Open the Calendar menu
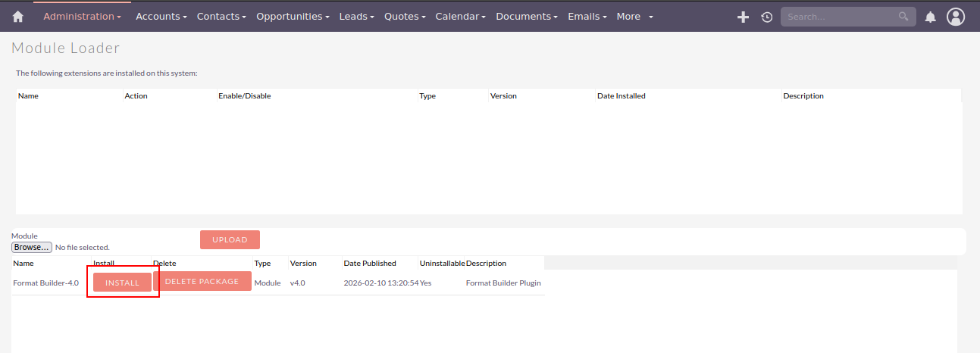The width and height of the screenshot is (980, 353). coord(461,17)
